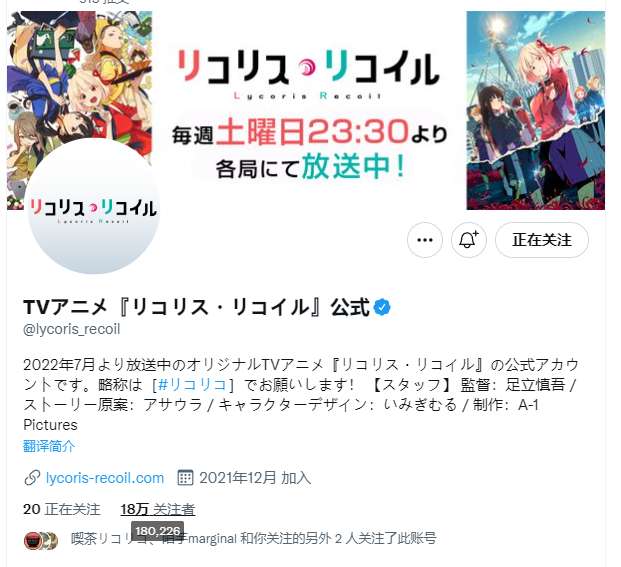Click the calendar icon by join date

[x=185, y=478]
